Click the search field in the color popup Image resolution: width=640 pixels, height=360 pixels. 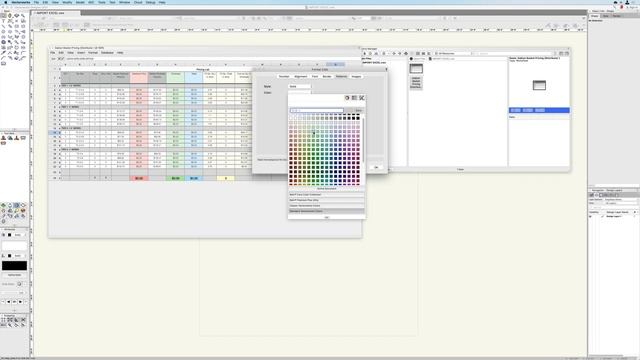(x=316, y=111)
